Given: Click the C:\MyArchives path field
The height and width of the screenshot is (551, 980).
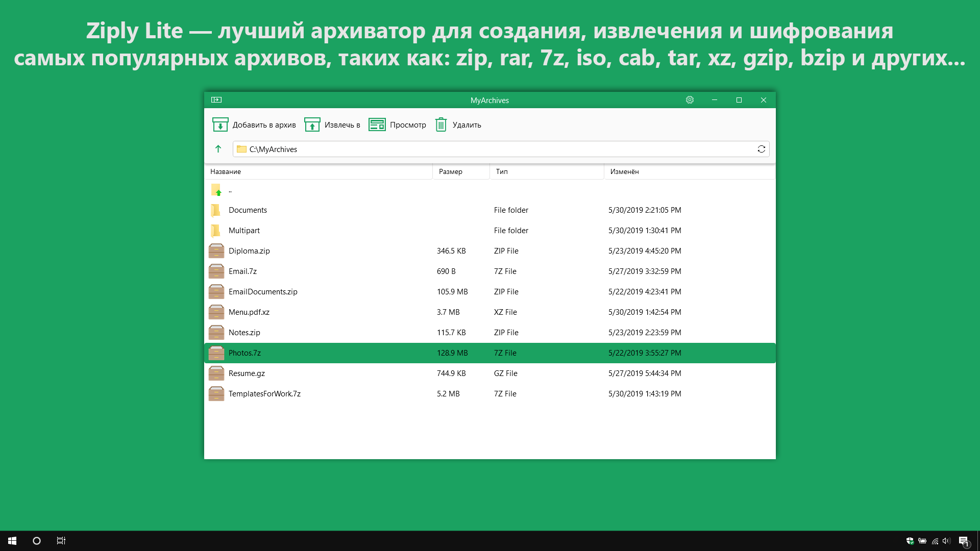Looking at the screenshot, I should pyautogui.click(x=501, y=149).
